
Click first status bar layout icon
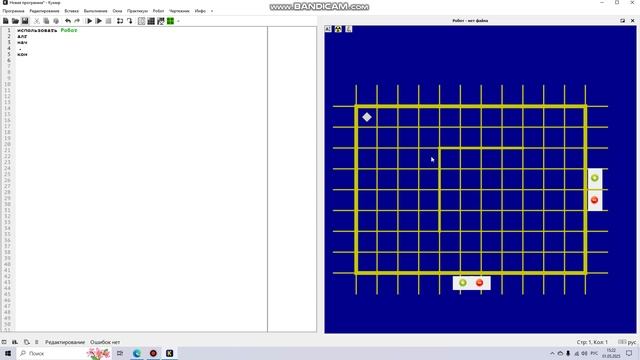tap(4, 342)
